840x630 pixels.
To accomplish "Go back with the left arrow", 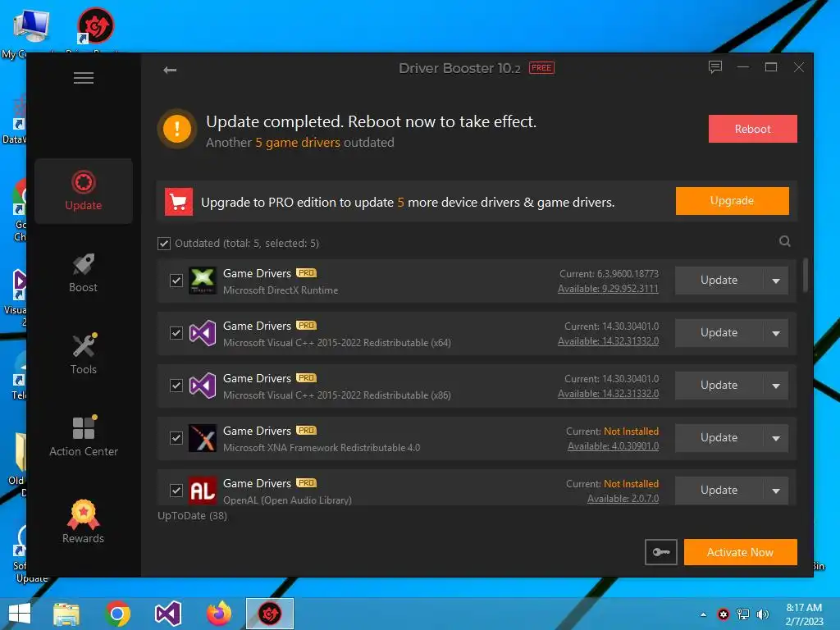I will pos(170,70).
